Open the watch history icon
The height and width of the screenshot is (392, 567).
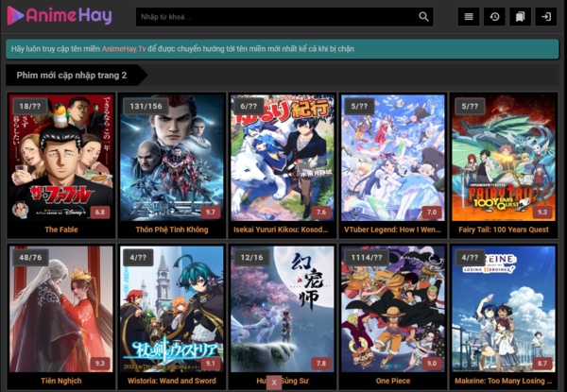tap(494, 17)
